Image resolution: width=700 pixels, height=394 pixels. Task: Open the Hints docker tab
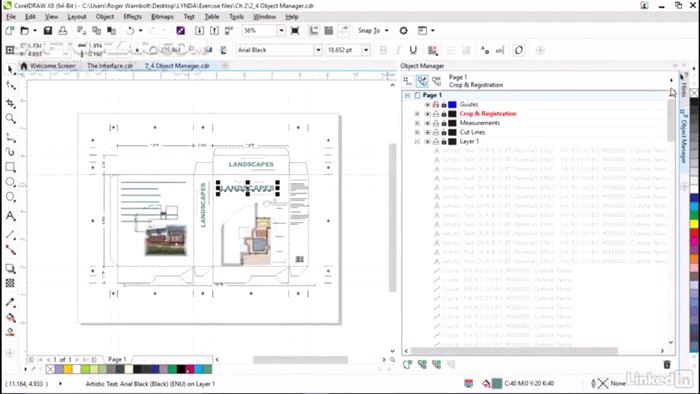click(683, 85)
